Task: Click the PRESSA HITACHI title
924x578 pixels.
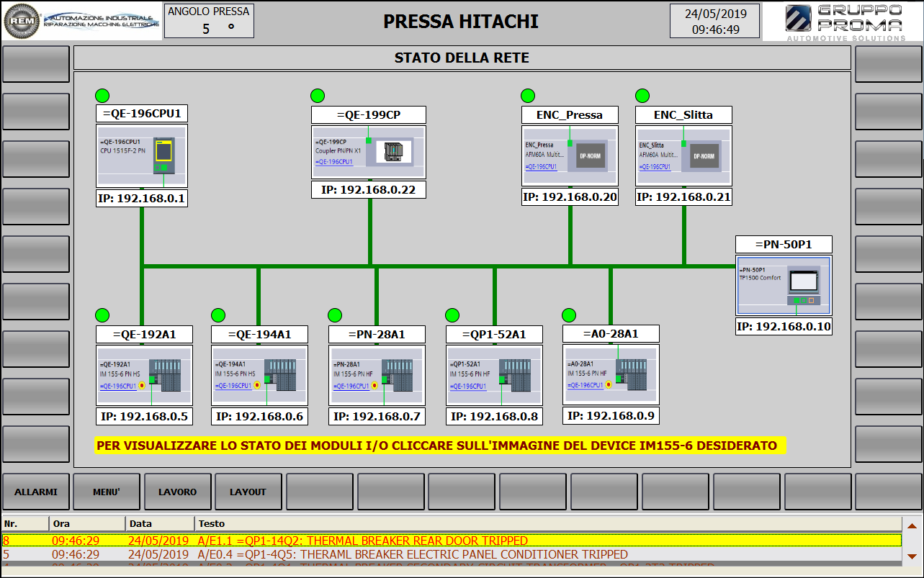Action: tap(461, 21)
